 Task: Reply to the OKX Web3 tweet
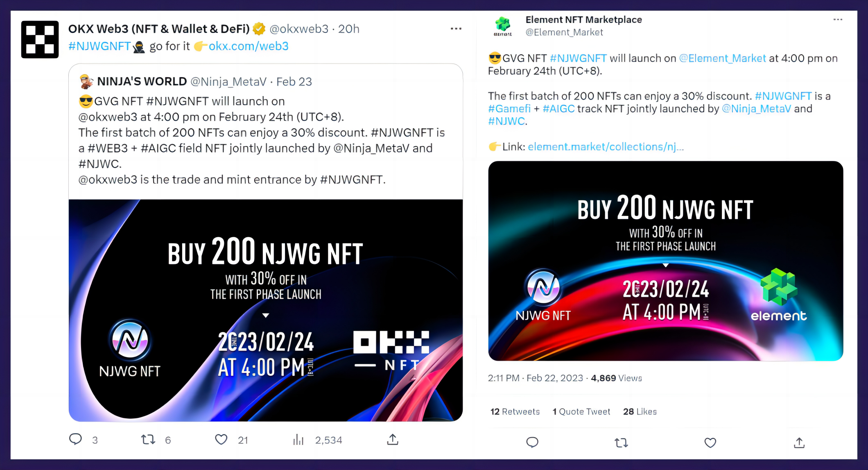tap(76, 439)
